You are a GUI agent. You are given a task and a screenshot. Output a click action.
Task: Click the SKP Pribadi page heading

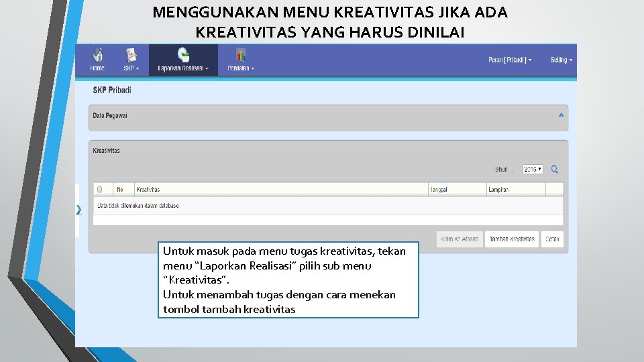pos(112,90)
